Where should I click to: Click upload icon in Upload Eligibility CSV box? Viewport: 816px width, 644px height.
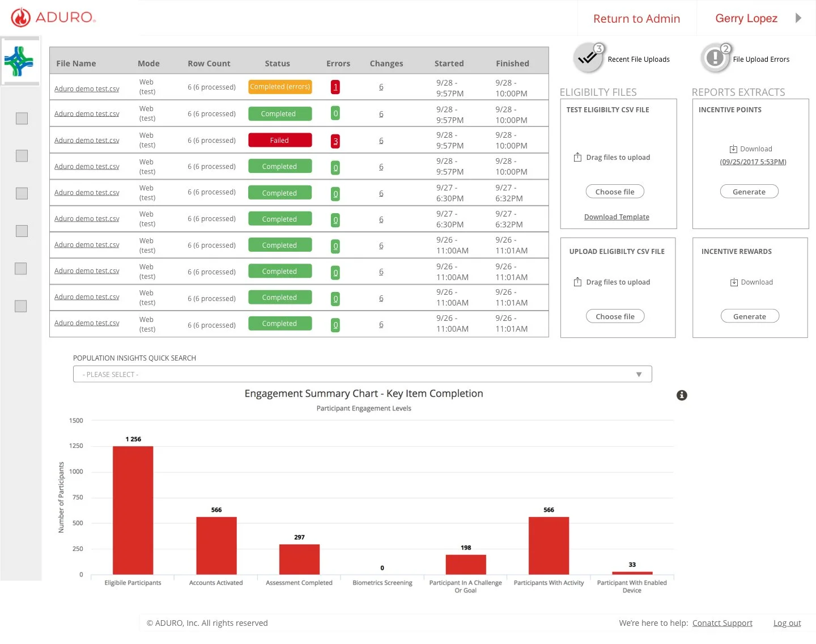577,282
